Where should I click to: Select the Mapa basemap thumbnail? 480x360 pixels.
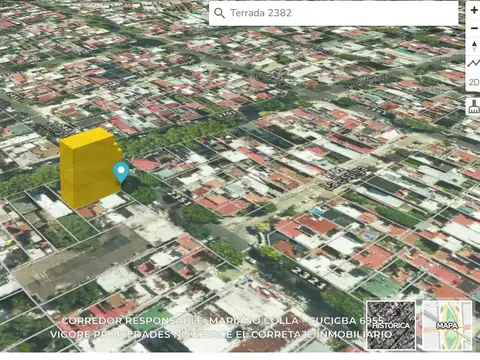(x=447, y=325)
